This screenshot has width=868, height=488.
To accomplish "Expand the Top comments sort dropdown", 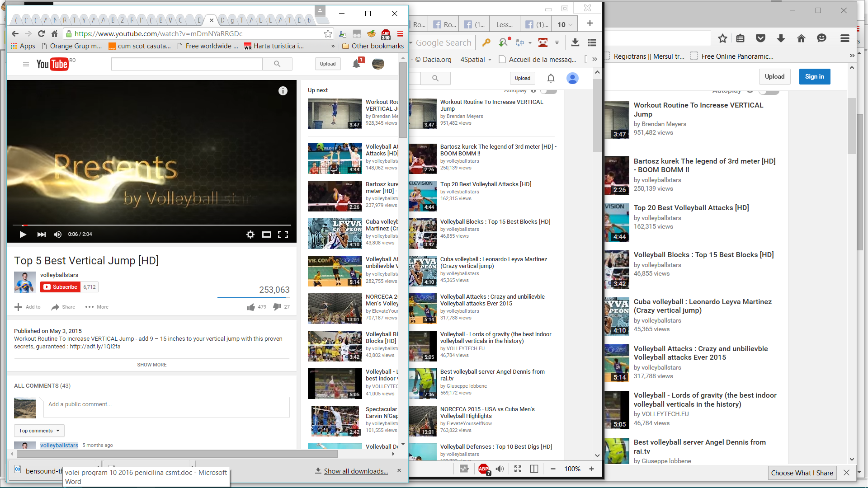I will (39, 431).
